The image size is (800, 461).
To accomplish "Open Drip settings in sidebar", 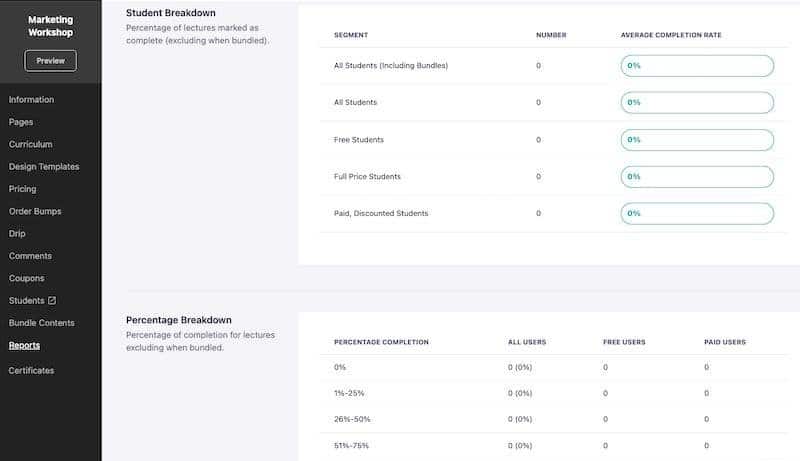I will (17, 234).
